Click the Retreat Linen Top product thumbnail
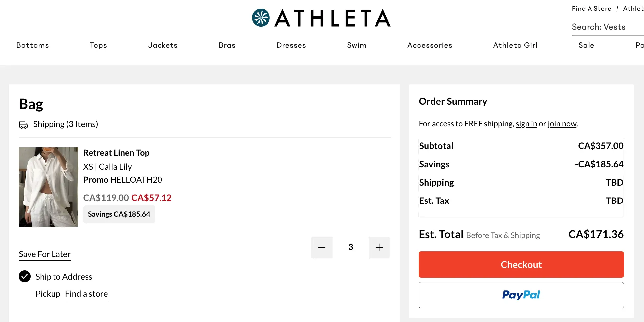 (x=49, y=187)
